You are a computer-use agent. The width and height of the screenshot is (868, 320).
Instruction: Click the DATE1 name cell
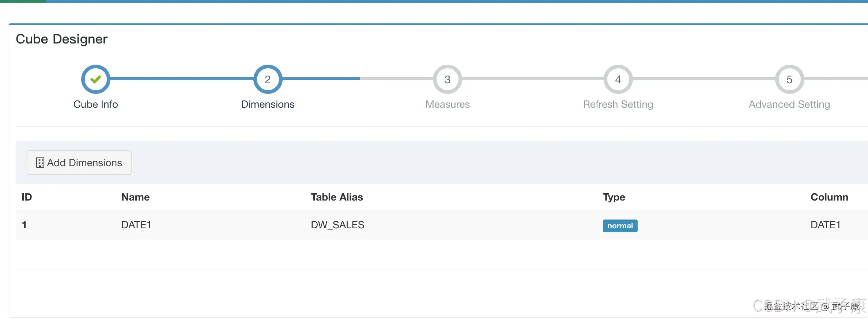(136, 225)
